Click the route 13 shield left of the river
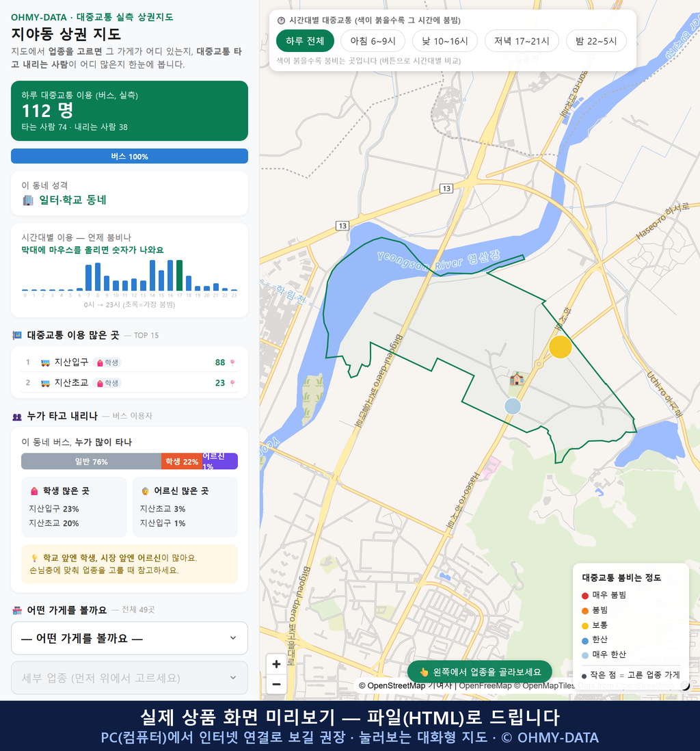This screenshot has width=700, height=751. coord(342,226)
